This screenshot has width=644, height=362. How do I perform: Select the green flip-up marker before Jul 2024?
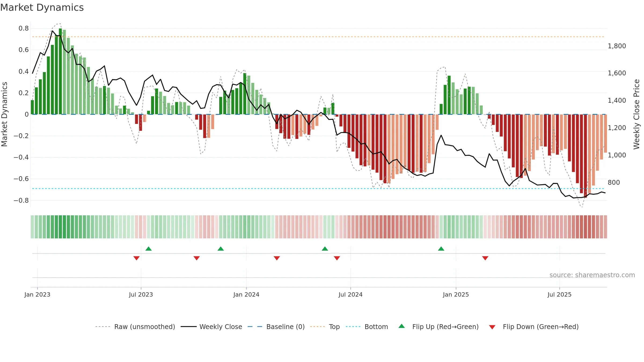tap(325, 249)
